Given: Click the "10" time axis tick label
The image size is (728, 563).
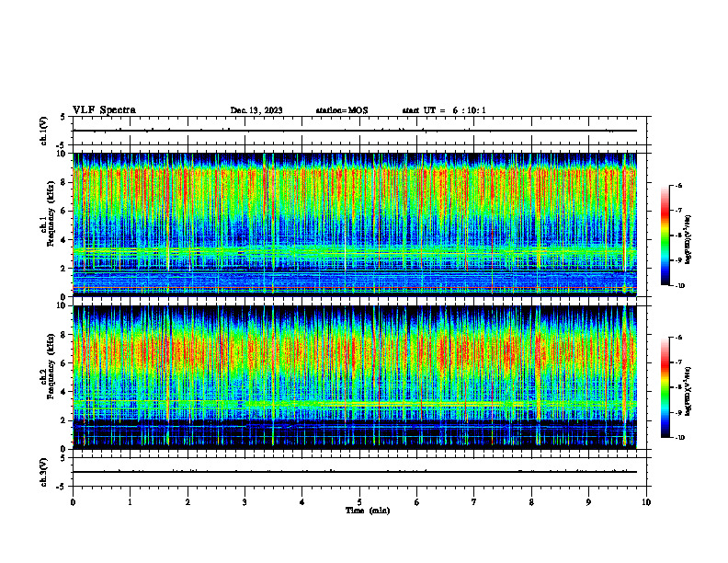Looking at the screenshot, I should (646, 502).
